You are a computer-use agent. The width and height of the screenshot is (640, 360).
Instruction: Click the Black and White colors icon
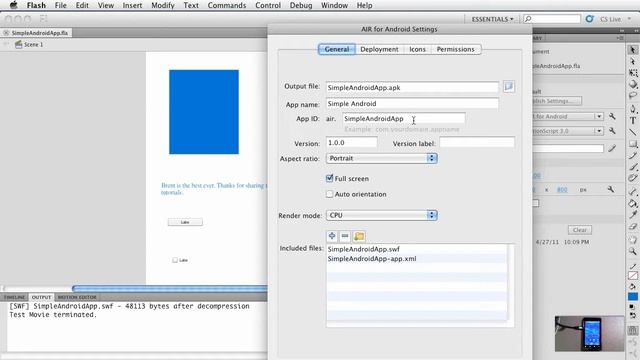point(632,307)
